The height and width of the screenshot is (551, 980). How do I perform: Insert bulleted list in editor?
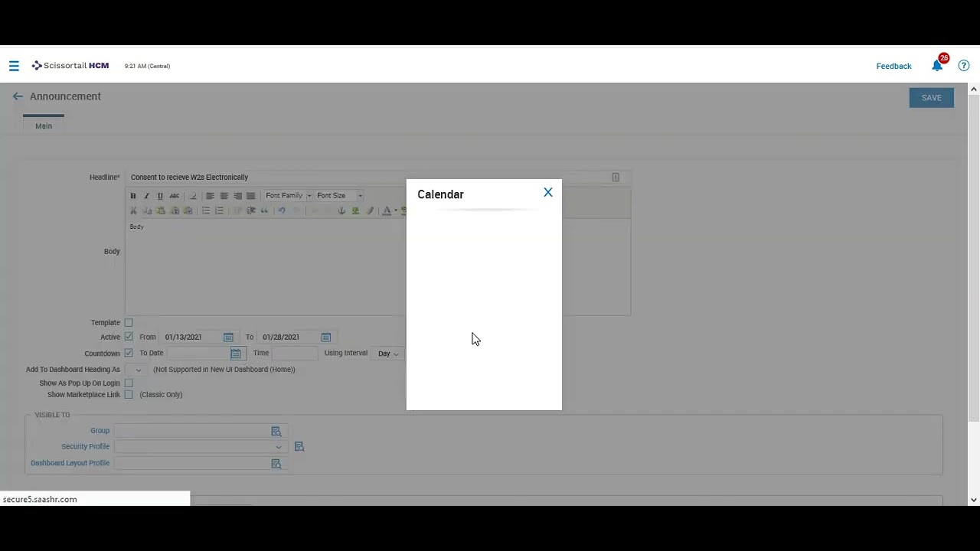(205, 210)
